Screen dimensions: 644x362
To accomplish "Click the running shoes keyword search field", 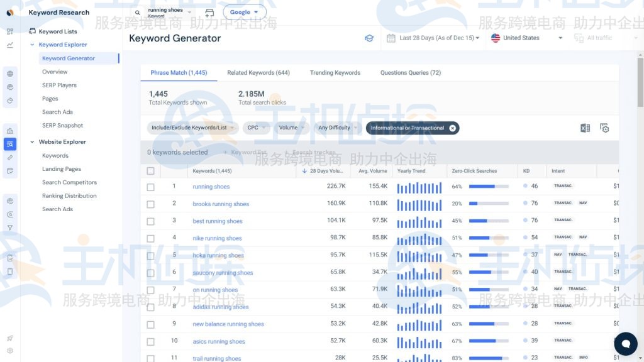I will (x=166, y=12).
